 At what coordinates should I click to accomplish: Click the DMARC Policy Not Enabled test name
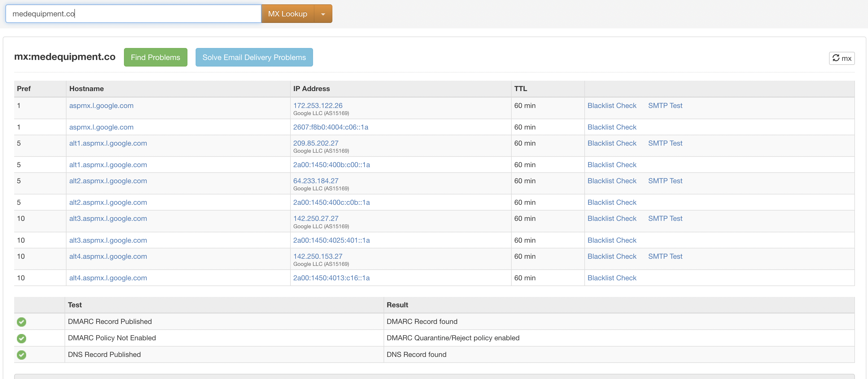(112, 338)
